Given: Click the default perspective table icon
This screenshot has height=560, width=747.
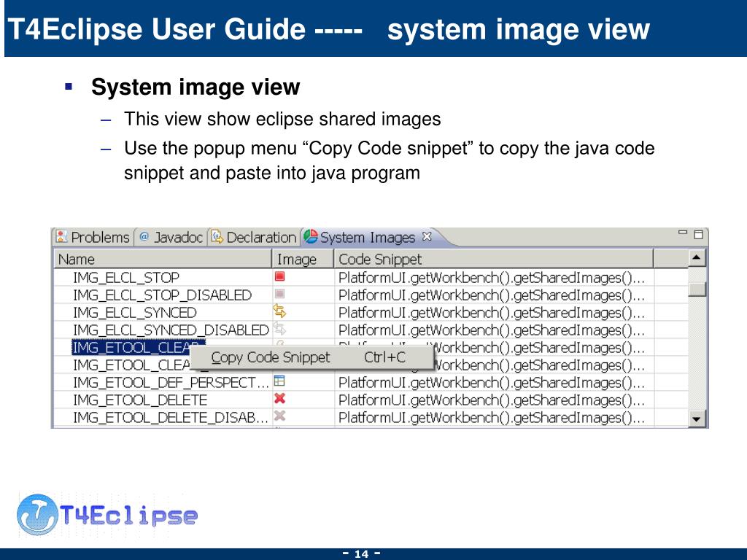Looking at the screenshot, I should coord(279,381).
